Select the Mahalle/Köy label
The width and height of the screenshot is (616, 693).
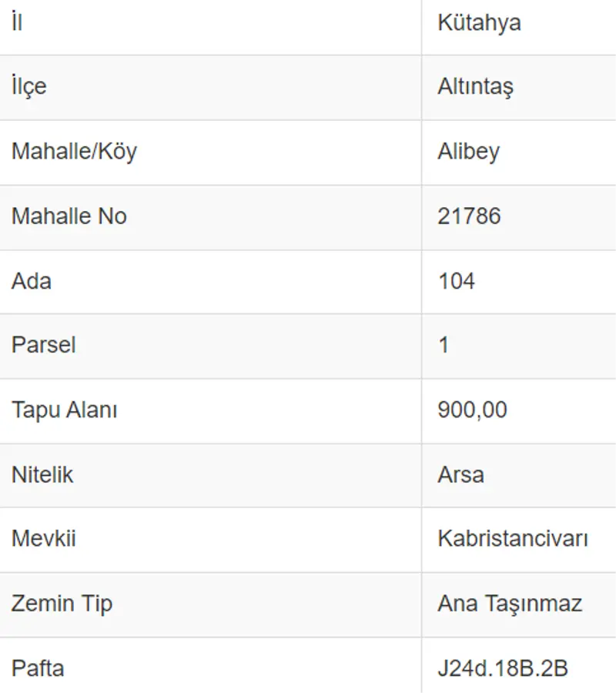click(74, 151)
